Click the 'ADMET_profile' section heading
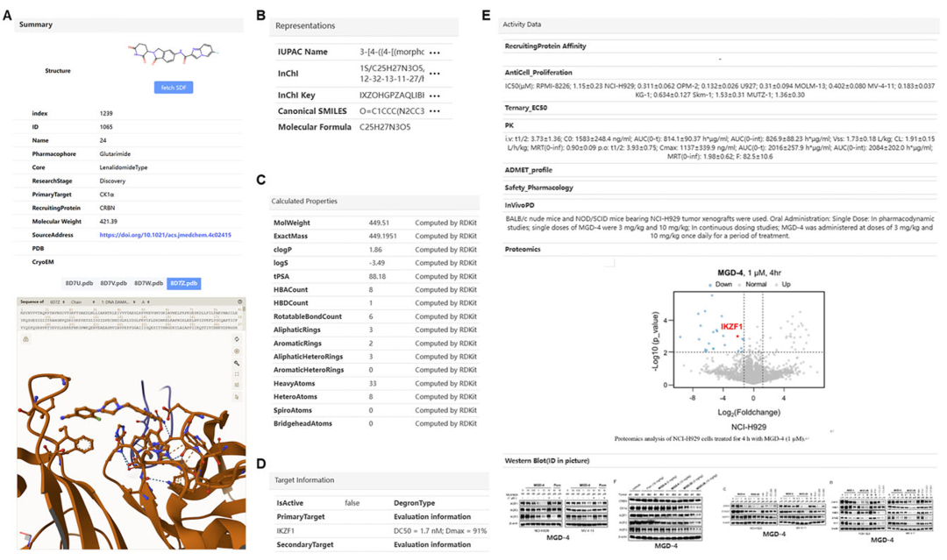Image resolution: width=947 pixels, height=560 pixels. pyautogui.click(x=528, y=170)
